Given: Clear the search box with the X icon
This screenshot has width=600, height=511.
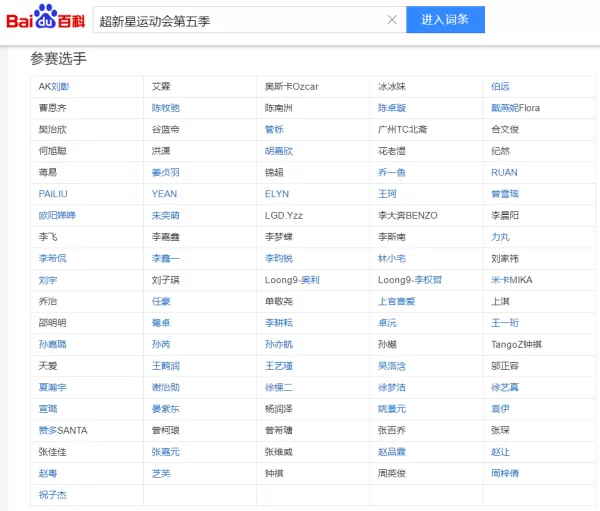Looking at the screenshot, I should (392, 20).
